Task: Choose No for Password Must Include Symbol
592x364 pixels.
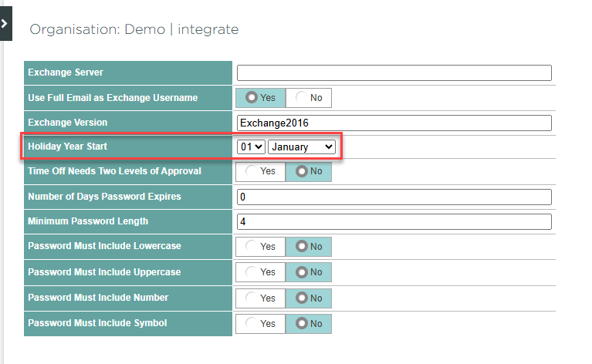Action: coord(309,324)
